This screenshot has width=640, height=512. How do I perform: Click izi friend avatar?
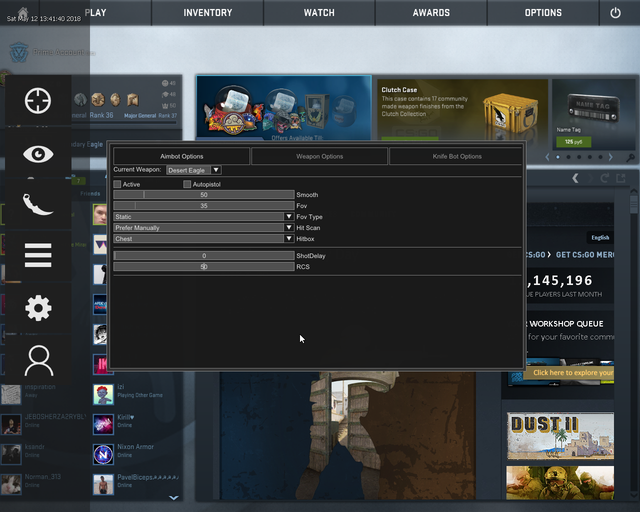pos(103,394)
